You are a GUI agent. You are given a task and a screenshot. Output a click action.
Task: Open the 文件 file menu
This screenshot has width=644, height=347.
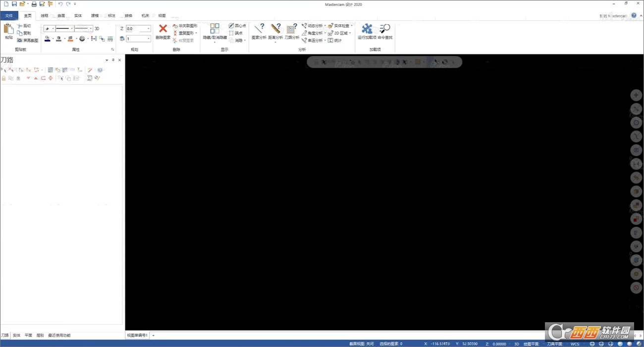click(x=9, y=16)
